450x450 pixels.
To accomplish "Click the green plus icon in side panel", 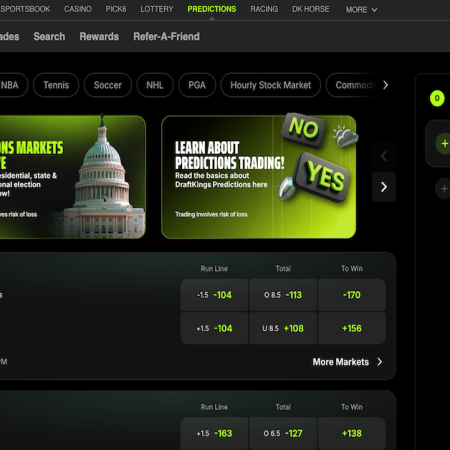I will (x=443, y=144).
